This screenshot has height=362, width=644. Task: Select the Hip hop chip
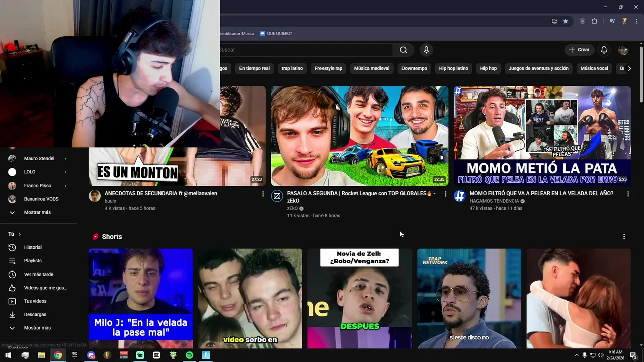coord(489,68)
